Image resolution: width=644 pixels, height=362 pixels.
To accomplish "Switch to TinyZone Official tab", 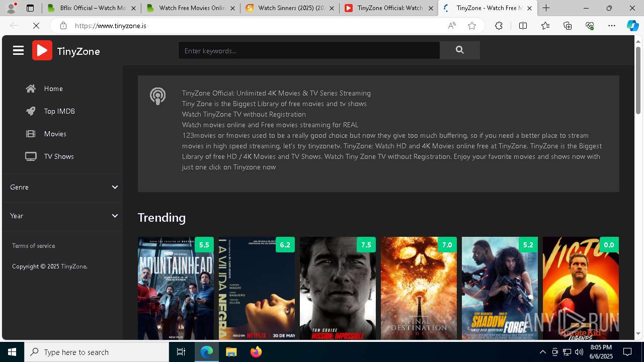I will (388, 8).
